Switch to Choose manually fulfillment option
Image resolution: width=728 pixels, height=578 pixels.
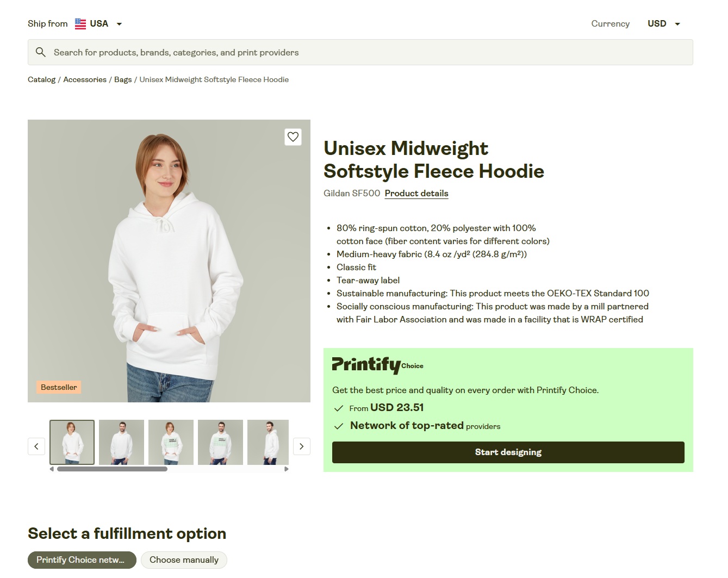[x=184, y=560]
